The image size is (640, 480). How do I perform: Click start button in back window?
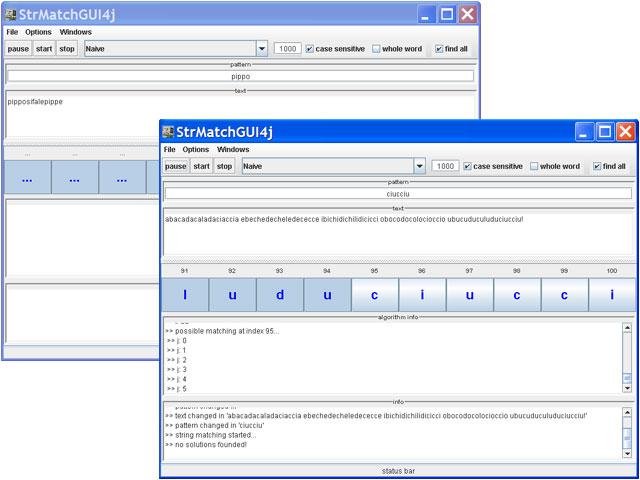click(x=44, y=49)
